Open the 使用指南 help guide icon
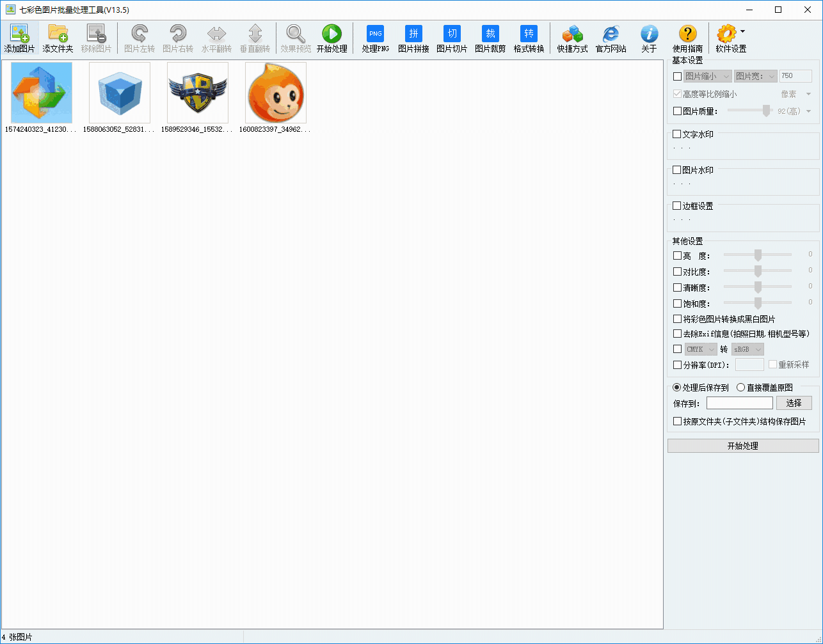 [687, 38]
